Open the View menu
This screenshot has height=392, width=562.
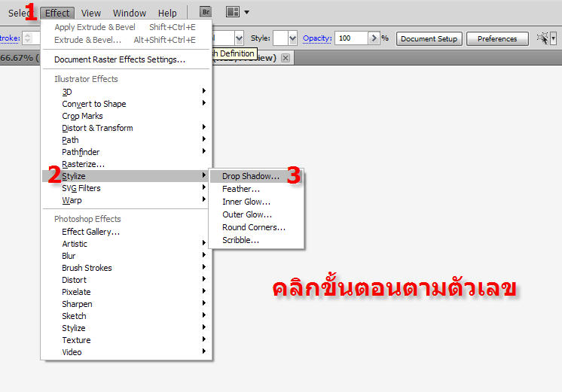[91, 13]
